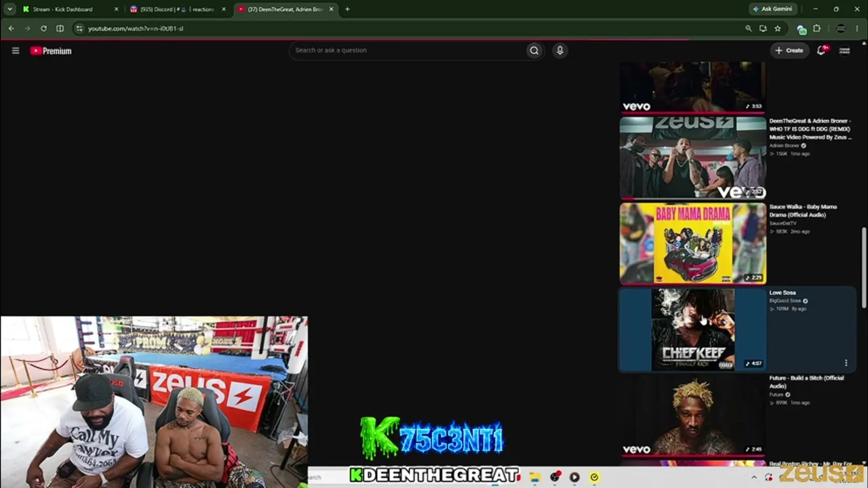Select the DeenTheGreat YouTube tab
The image size is (868, 488).
(285, 9)
